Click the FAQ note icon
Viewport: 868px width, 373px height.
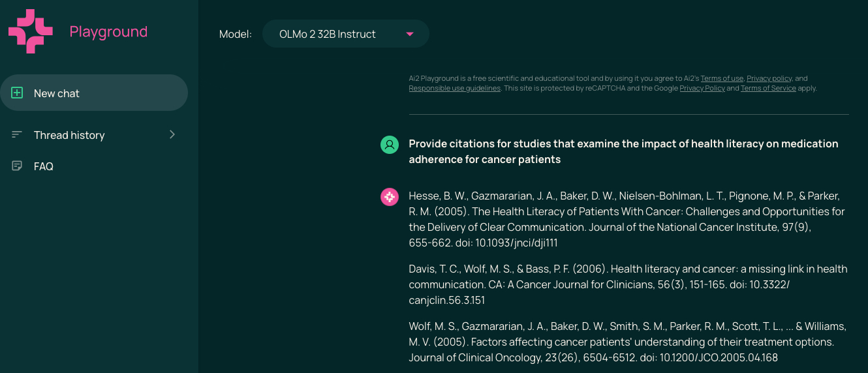(x=18, y=166)
